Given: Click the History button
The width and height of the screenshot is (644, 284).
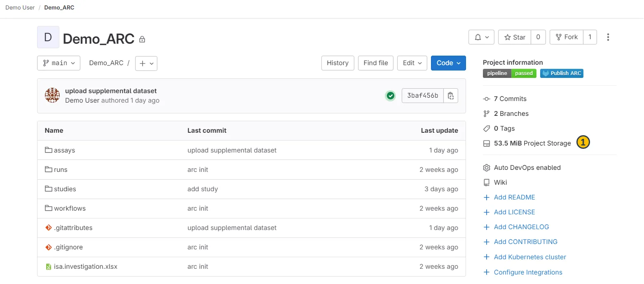Looking at the screenshot, I should click(337, 63).
